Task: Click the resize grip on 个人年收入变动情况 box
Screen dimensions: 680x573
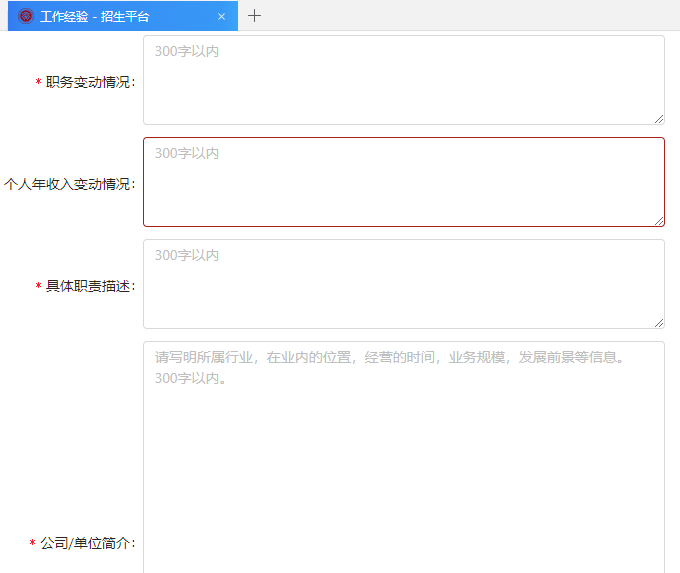Action: [x=659, y=221]
